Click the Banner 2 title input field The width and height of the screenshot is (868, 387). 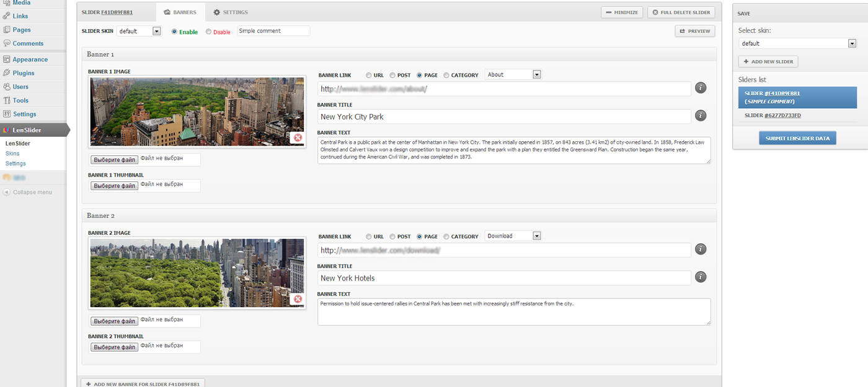pyautogui.click(x=504, y=278)
